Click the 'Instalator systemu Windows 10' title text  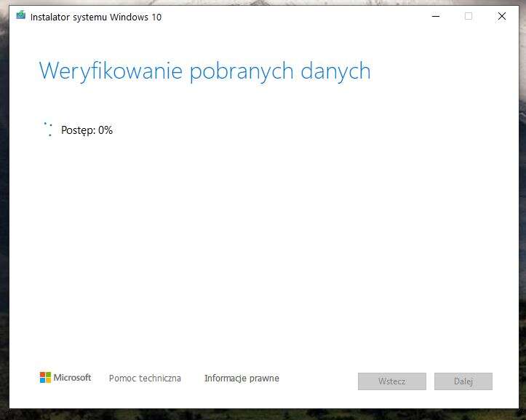point(96,17)
